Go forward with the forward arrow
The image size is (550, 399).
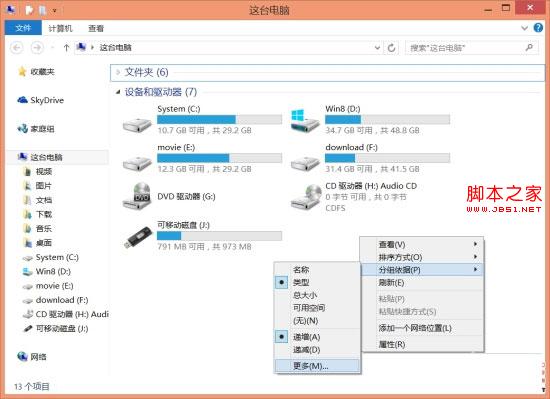[37, 47]
